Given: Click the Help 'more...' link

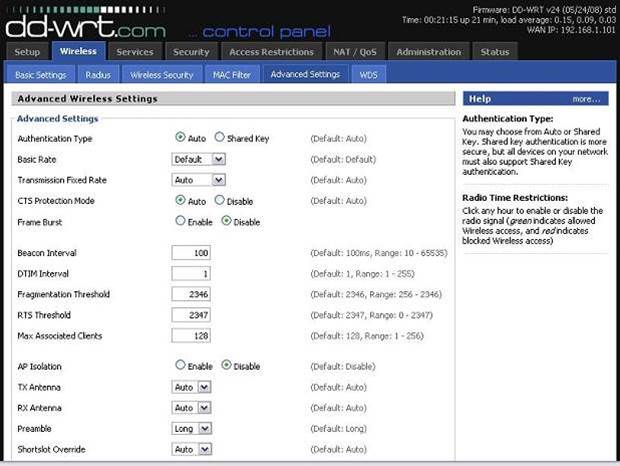Looking at the screenshot, I should [586, 99].
